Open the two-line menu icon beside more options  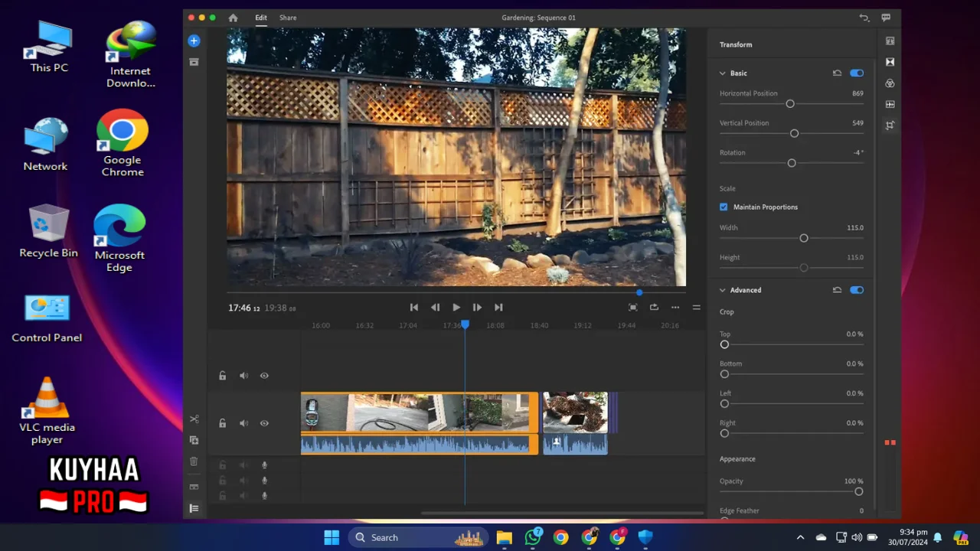[696, 308]
